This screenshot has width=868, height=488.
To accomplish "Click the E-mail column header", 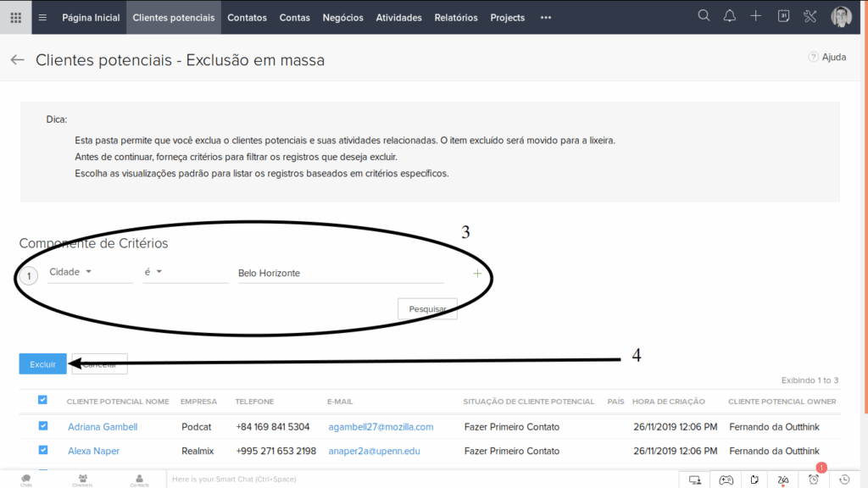I will tap(340, 401).
